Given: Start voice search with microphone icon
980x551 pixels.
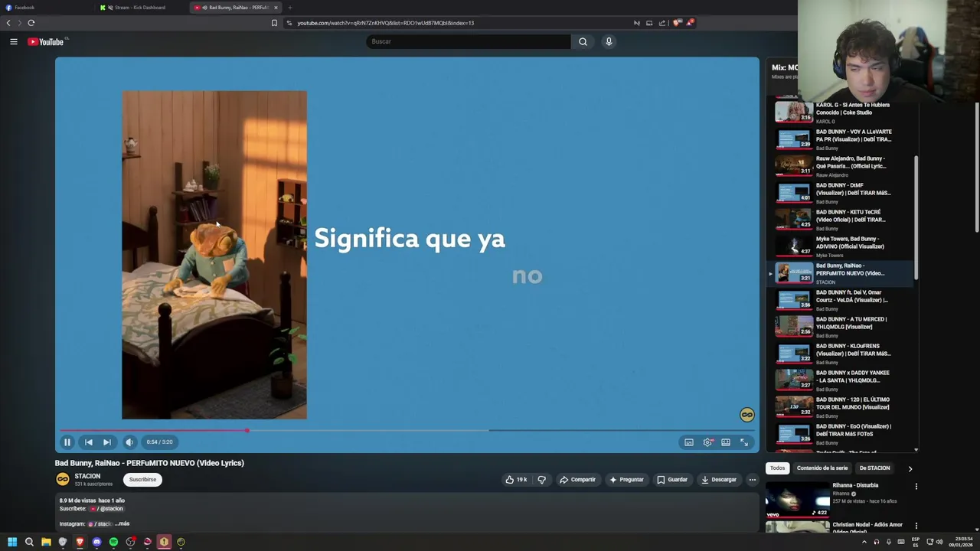Looking at the screenshot, I should (609, 42).
